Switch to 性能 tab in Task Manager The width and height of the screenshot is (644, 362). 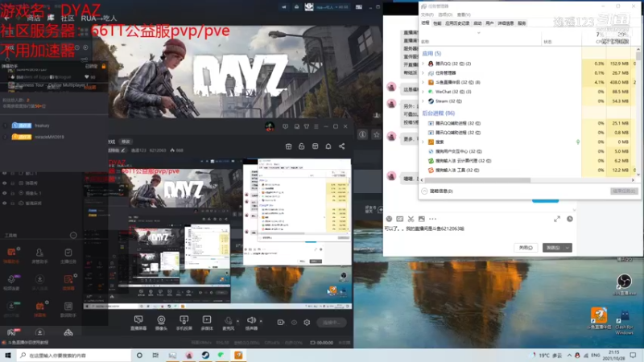(437, 23)
